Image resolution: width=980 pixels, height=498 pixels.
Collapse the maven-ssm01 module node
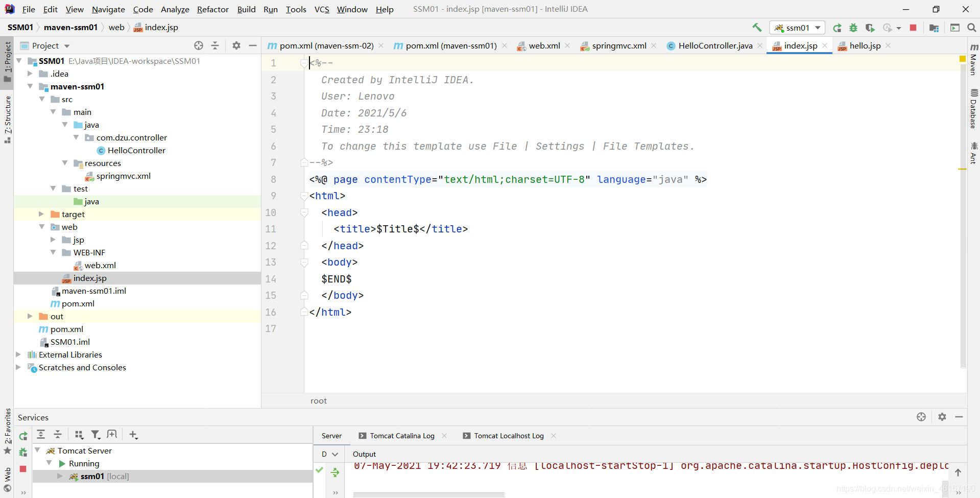tap(30, 86)
